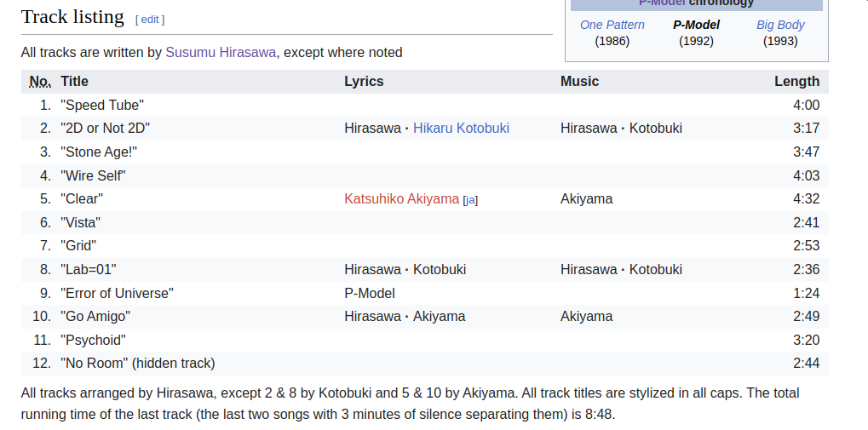Image resolution: width=868 pixels, height=430 pixels.
Task: Click the 1:24 length of Error of Universe
Action: pyautogui.click(x=806, y=293)
